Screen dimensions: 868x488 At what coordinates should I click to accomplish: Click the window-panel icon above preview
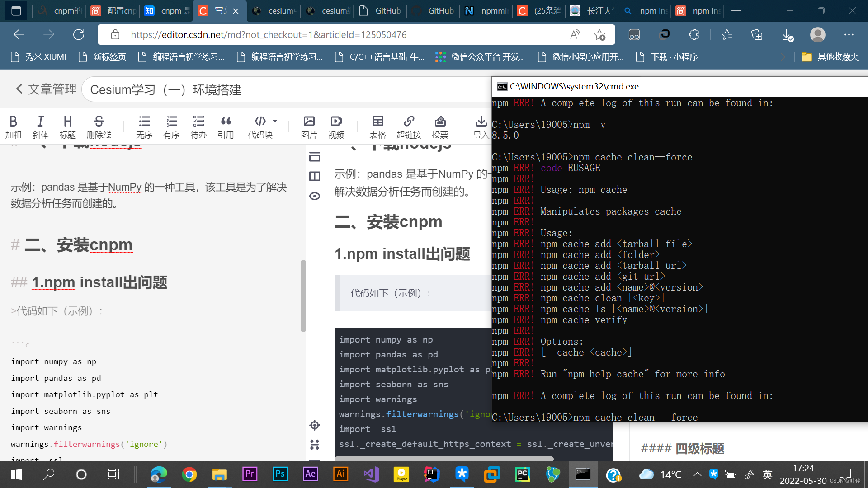pyautogui.click(x=315, y=157)
